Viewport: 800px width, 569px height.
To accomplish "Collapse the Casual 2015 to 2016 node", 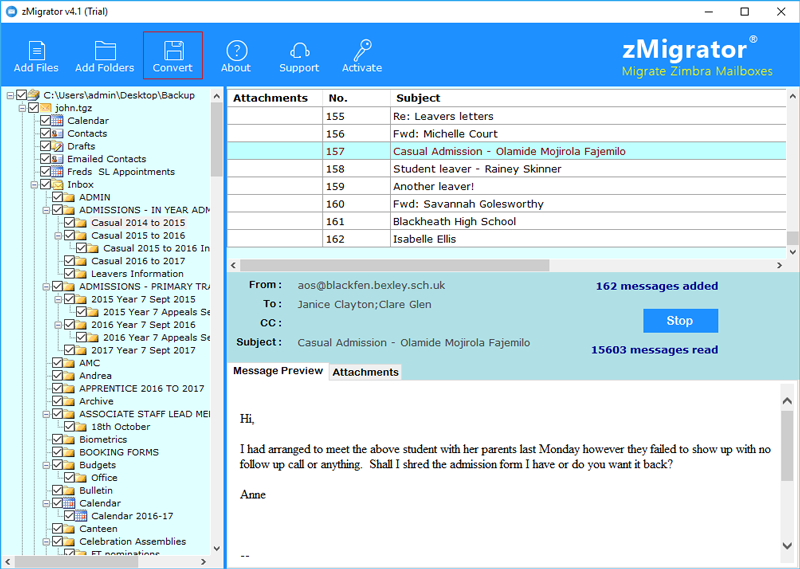I will point(58,236).
